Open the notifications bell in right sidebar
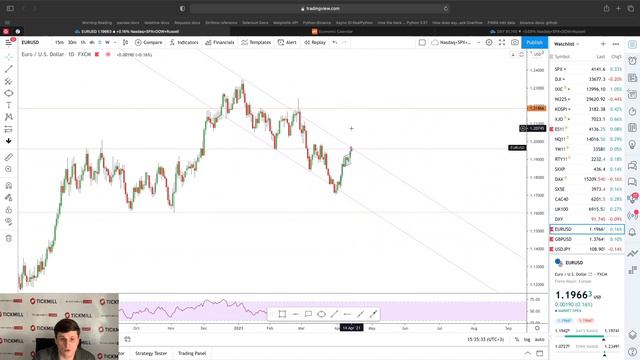The width and height of the screenshot is (640, 360). tap(632, 232)
